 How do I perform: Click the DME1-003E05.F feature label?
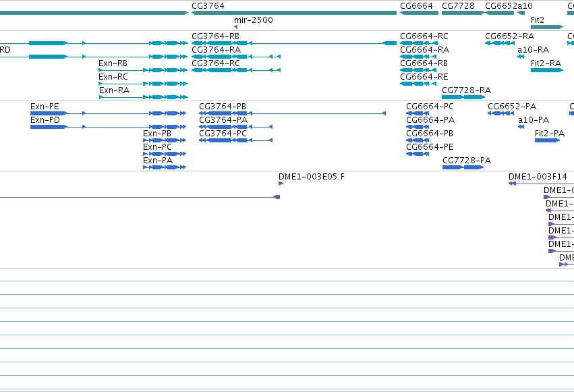coord(312,177)
